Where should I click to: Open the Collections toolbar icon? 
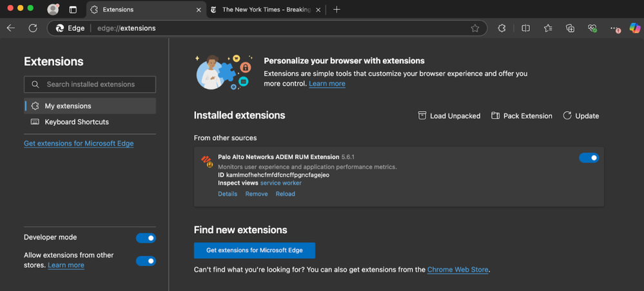point(570,28)
